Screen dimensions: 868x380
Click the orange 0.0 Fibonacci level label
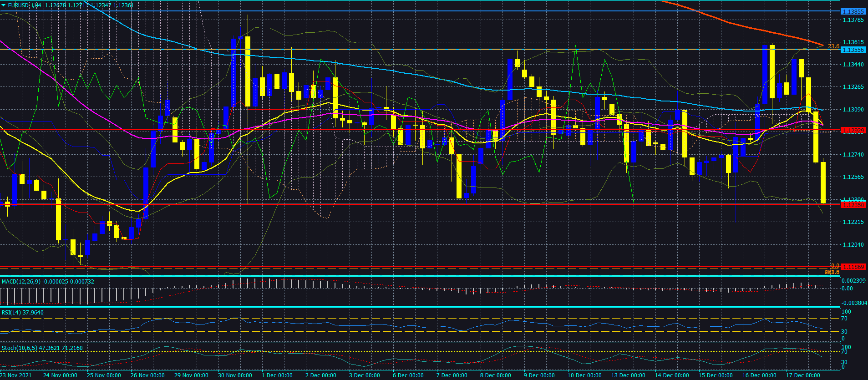coord(835,266)
